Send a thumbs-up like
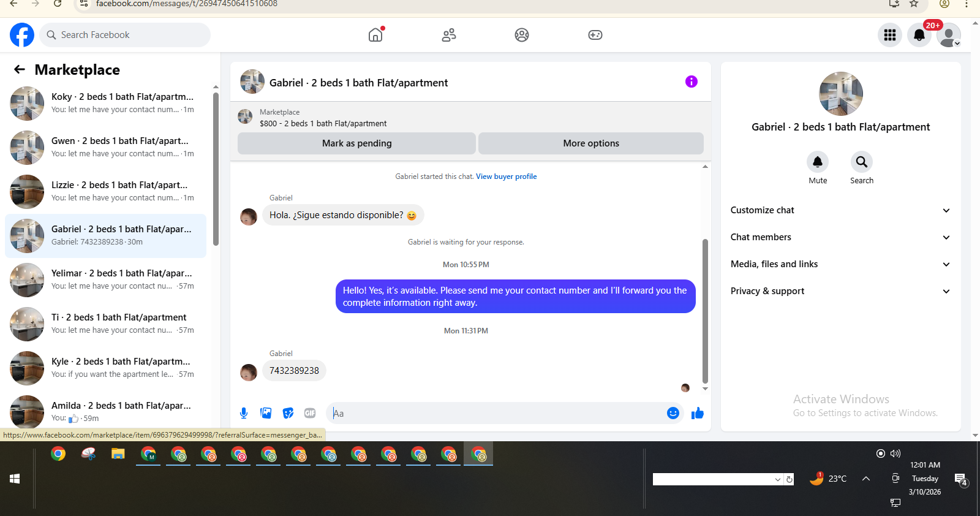This screenshot has width=980, height=516. pos(698,413)
